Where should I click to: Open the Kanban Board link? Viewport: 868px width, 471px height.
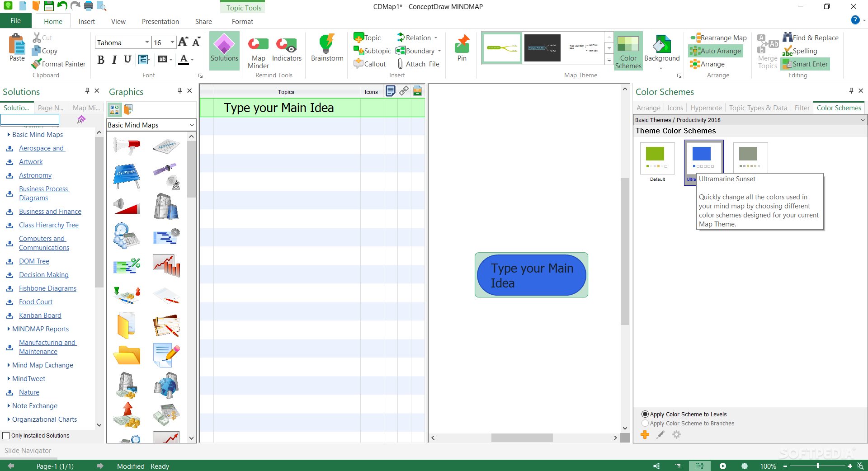(x=40, y=316)
